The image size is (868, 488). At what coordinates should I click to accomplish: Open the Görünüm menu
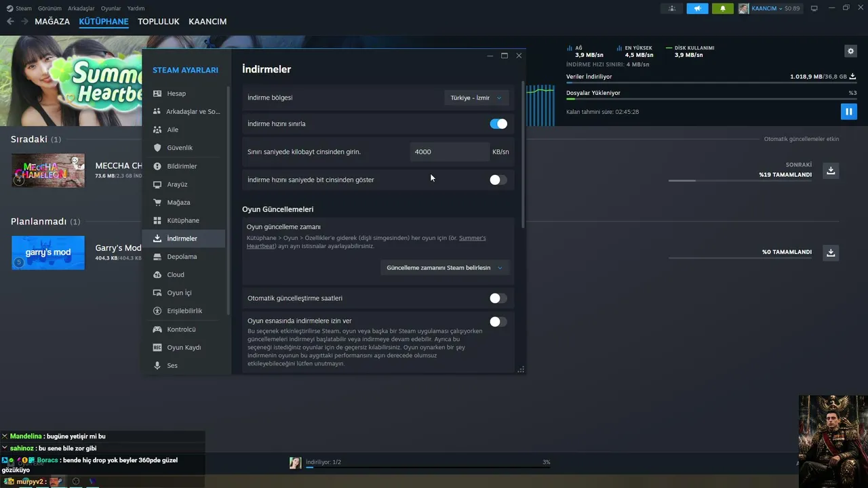(50, 8)
